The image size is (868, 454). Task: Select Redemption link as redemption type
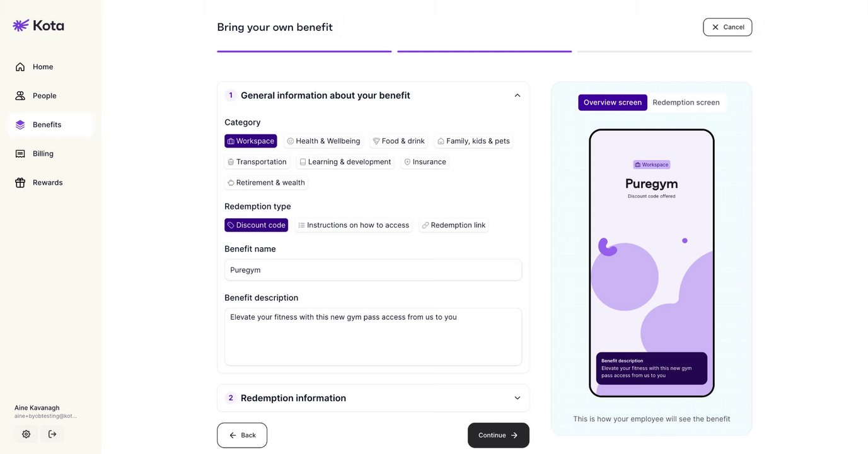pyautogui.click(x=453, y=225)
